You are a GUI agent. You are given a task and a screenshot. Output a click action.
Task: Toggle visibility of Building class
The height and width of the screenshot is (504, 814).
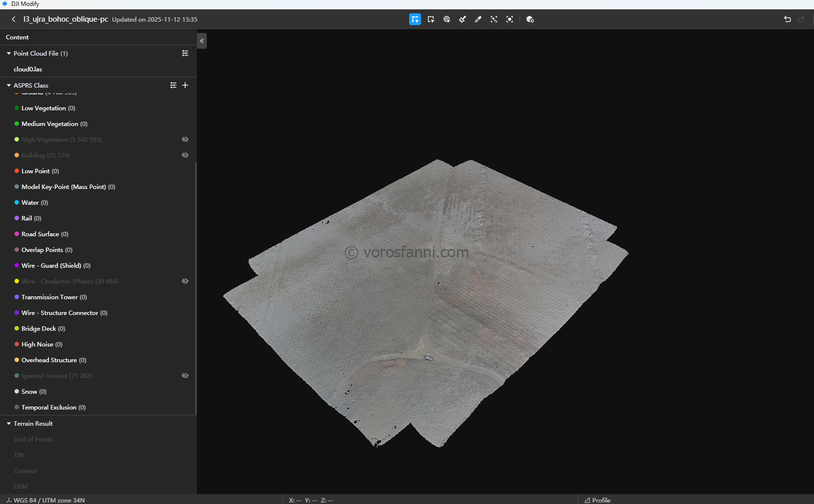[x=185, y=155]
